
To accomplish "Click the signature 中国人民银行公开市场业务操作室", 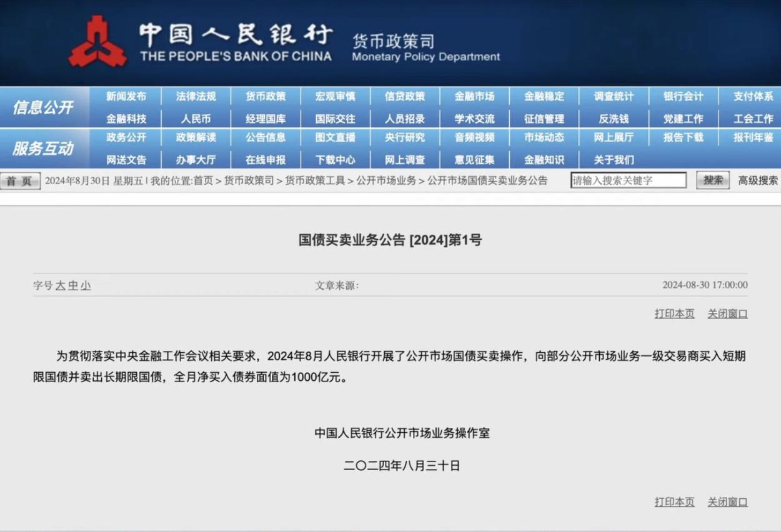I will pyautogui.click(x=402, y=433).
